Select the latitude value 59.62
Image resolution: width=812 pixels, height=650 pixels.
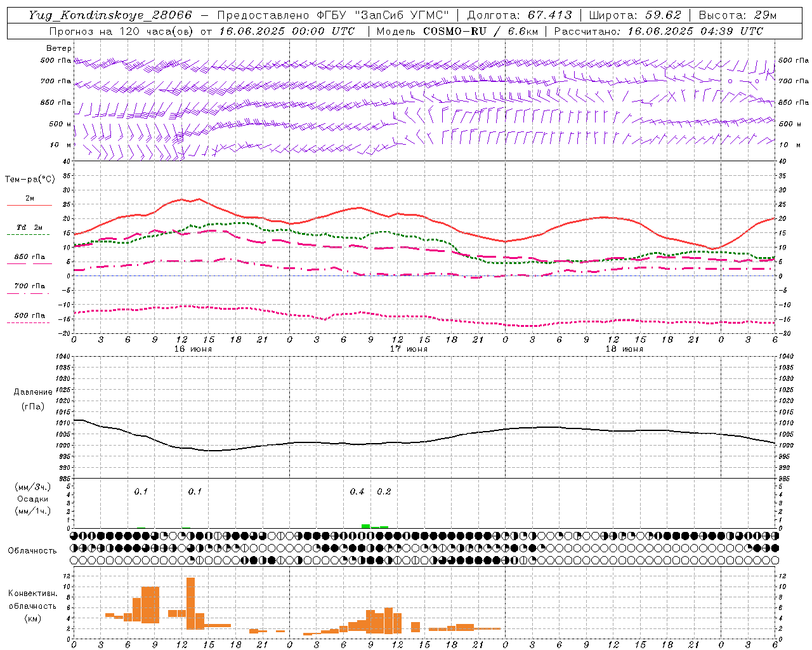[663, 15]
